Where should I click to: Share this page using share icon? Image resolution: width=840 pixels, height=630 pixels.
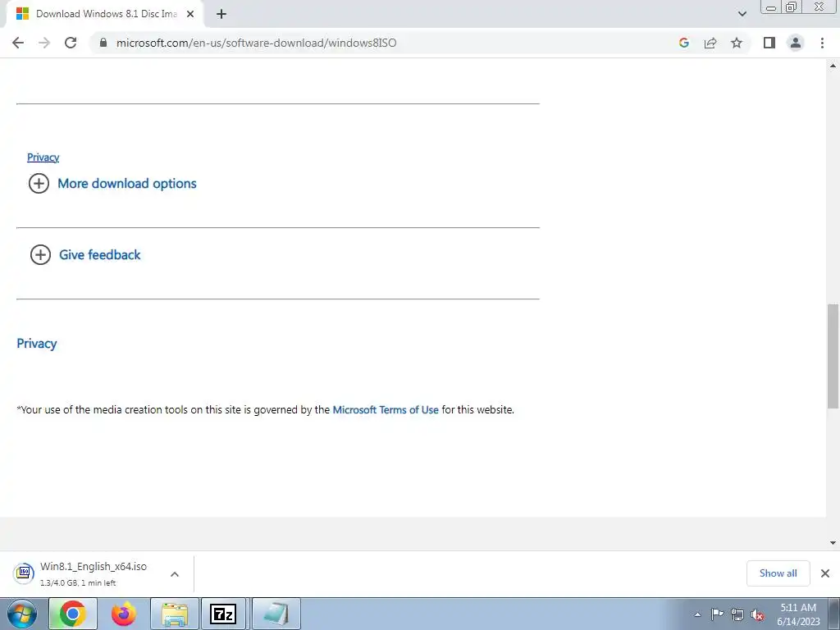710,43
